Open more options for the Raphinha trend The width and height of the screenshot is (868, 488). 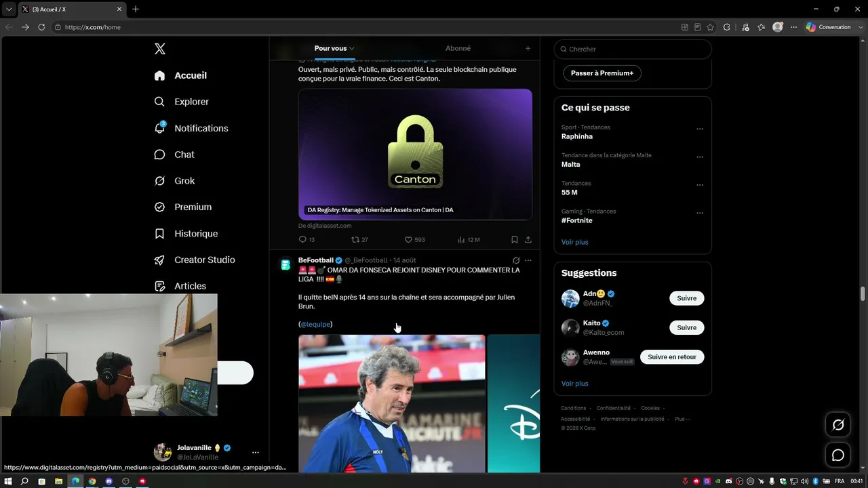pos(700,129)
